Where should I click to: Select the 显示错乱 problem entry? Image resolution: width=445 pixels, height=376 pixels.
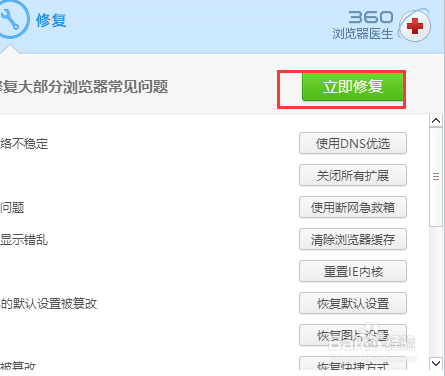(24, 240)
